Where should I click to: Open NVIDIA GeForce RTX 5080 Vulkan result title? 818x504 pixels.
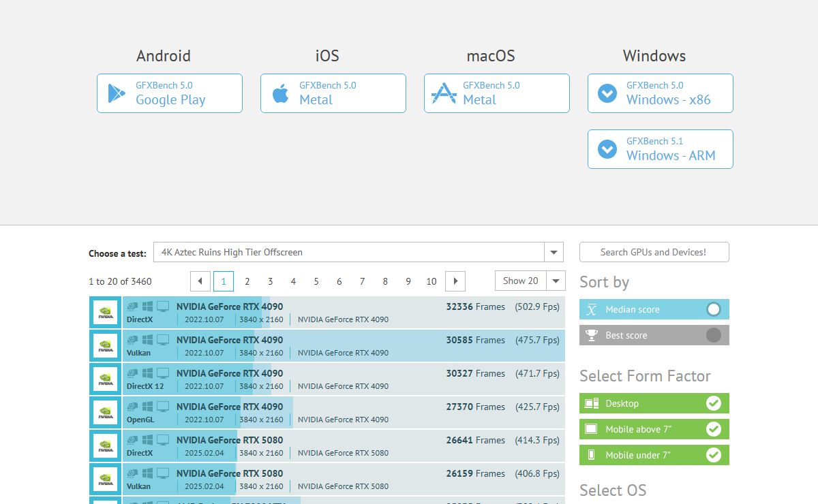tap(230, 473)
